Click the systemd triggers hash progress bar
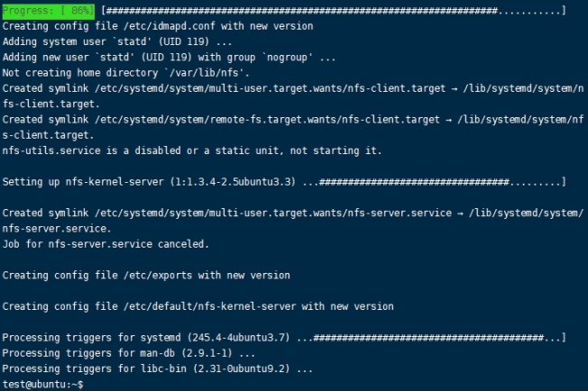Screen dimensions: 588x391 [x=437, y=337]
